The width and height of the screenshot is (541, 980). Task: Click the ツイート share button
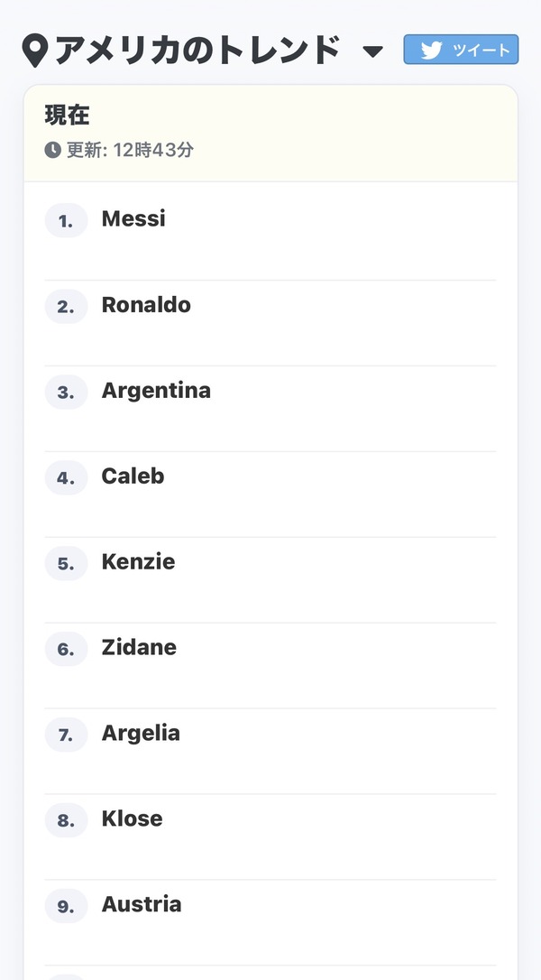click(x=461, y=50)
